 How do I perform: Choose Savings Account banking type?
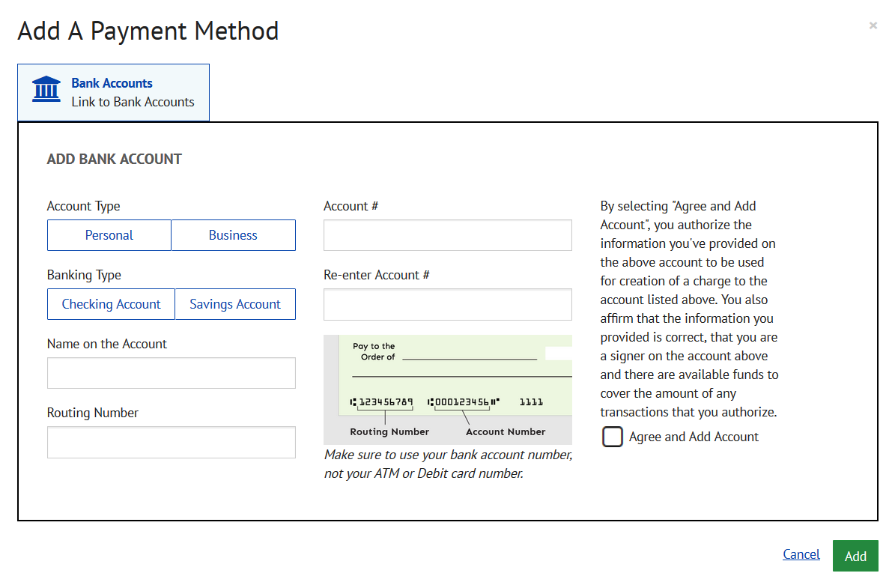[x=235, y=304]
